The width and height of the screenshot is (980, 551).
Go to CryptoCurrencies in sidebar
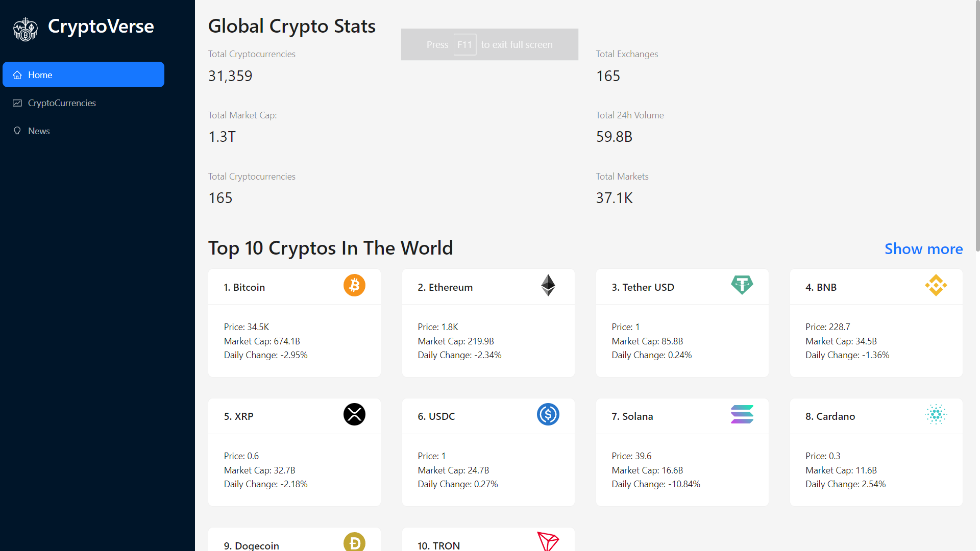click(x=62, y=103)
